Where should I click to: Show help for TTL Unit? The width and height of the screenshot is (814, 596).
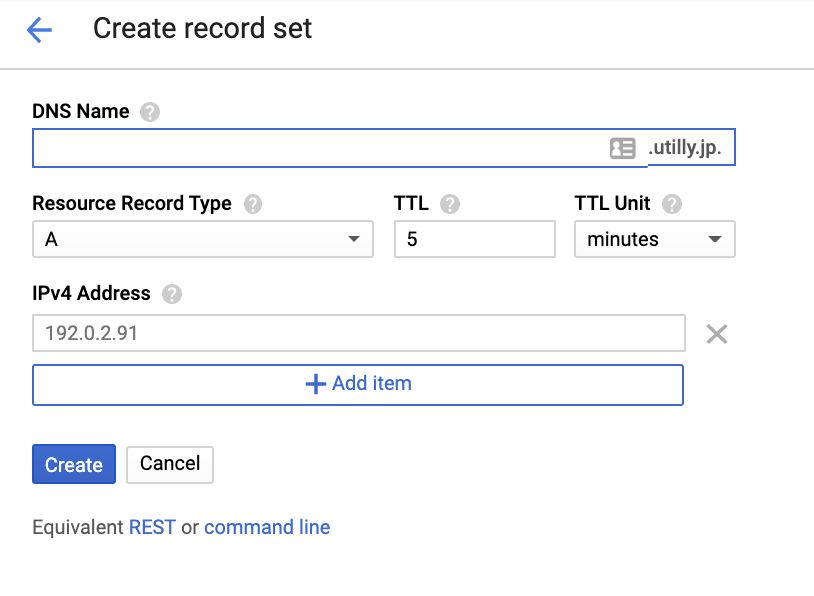click(672, 204)
